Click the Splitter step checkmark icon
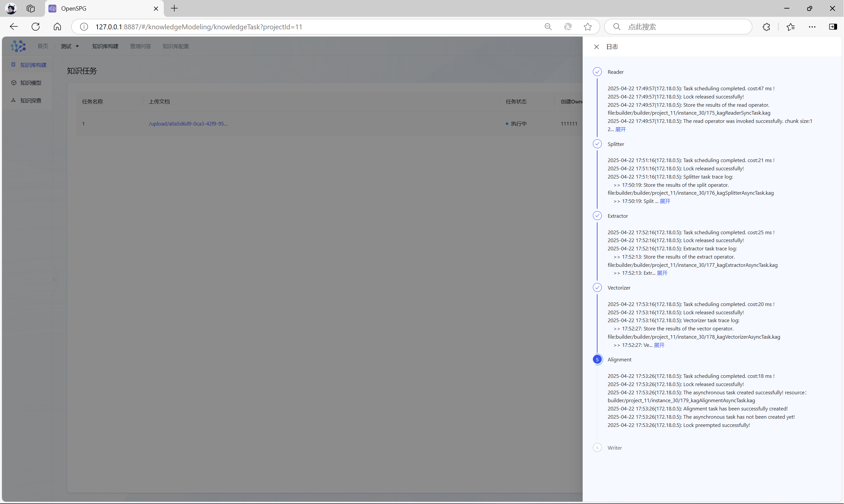Viewport: 844px width, 504px height. [597, 144]
